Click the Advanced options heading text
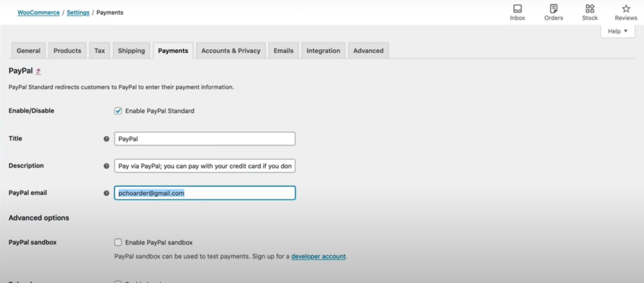This screenshot has height=283, width=644. (x=38, y=218)
